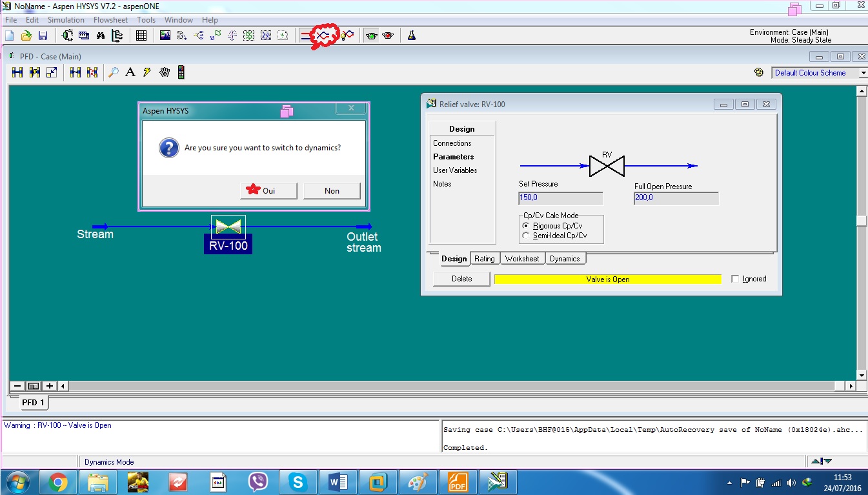Open the Notes page in Design list

click(x=442, y=184)
